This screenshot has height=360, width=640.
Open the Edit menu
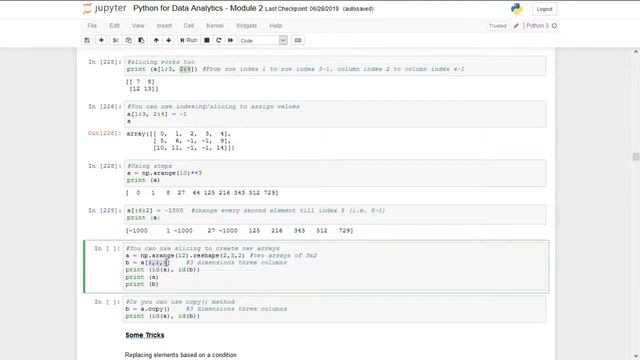pyautogui.click(x=114, y=26)
